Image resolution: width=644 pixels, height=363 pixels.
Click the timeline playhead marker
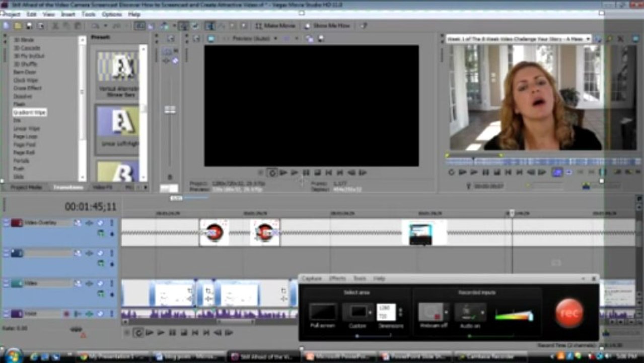(x=512, y=213)
